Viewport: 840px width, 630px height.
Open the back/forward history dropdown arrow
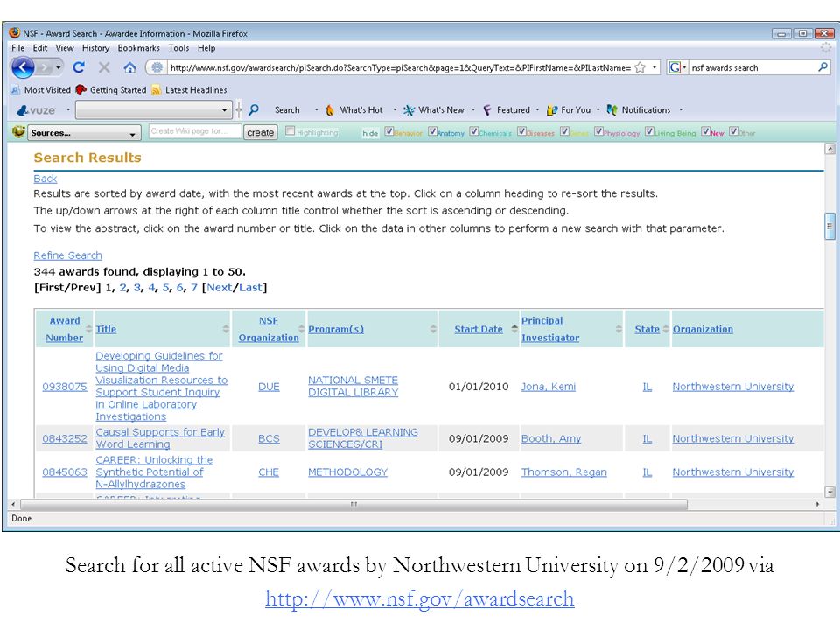coord(59,68)
